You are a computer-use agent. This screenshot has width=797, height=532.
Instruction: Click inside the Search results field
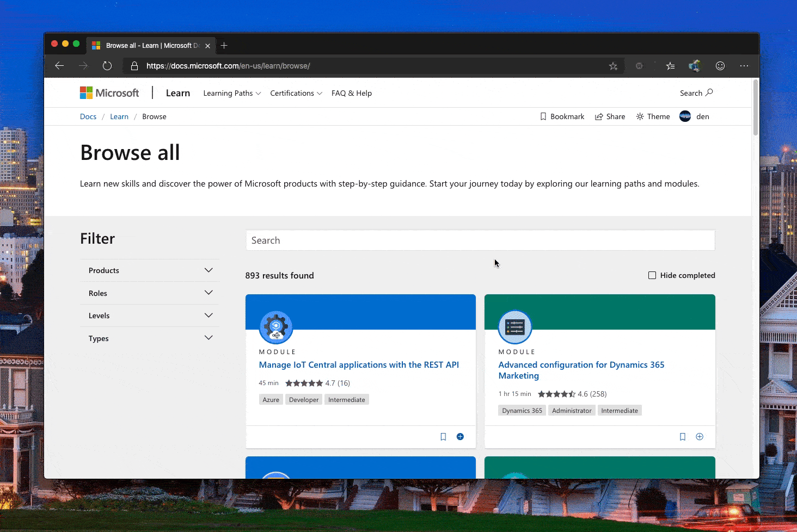pos(480,240)
